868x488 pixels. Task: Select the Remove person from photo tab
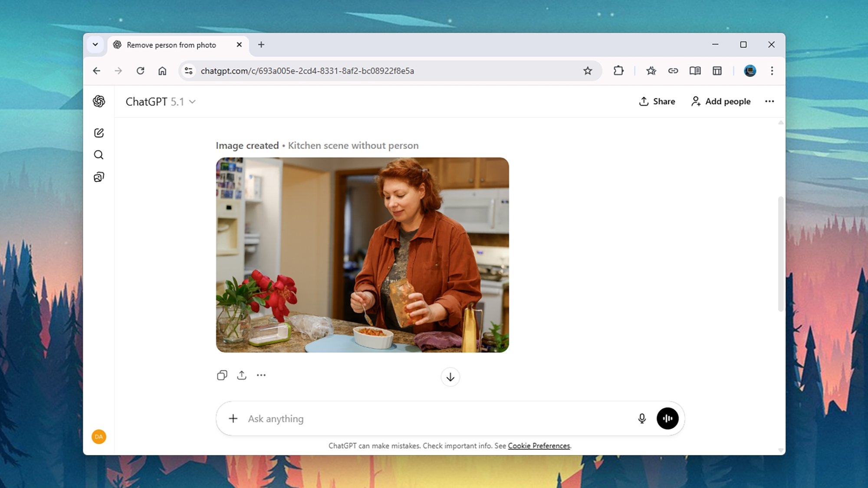point(171,45)
